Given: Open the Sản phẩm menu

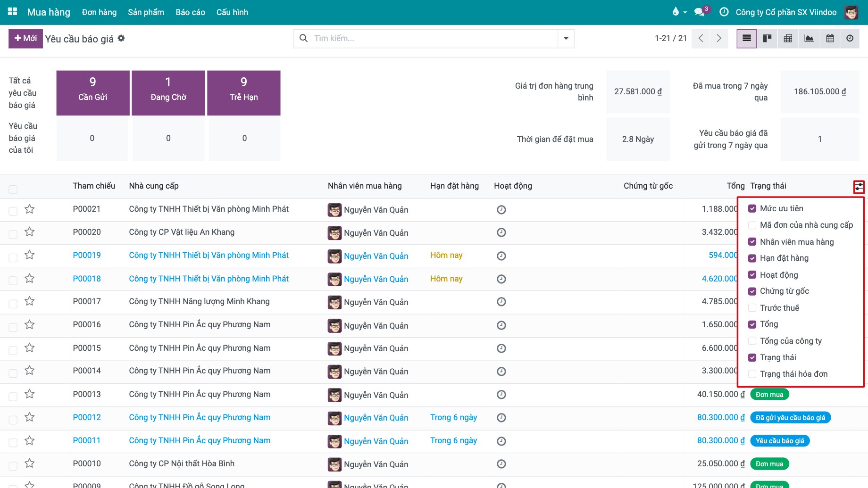Looking at the screenshot, I should [x=146, y=12].
